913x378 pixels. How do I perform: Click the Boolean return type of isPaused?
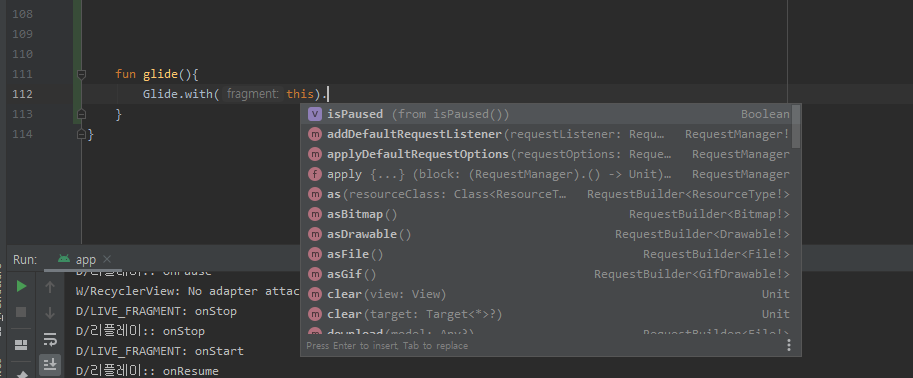pos(765,114)
